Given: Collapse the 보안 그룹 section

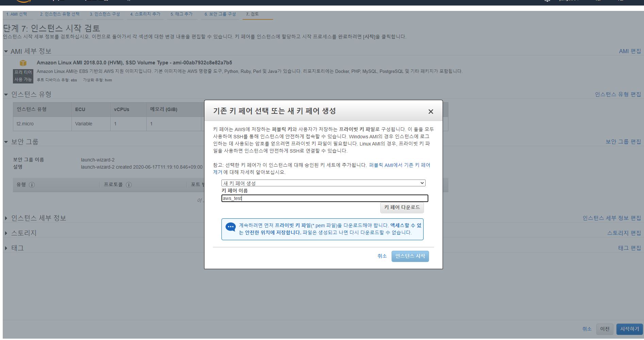Looking at the screenshot, I should 6,142.
